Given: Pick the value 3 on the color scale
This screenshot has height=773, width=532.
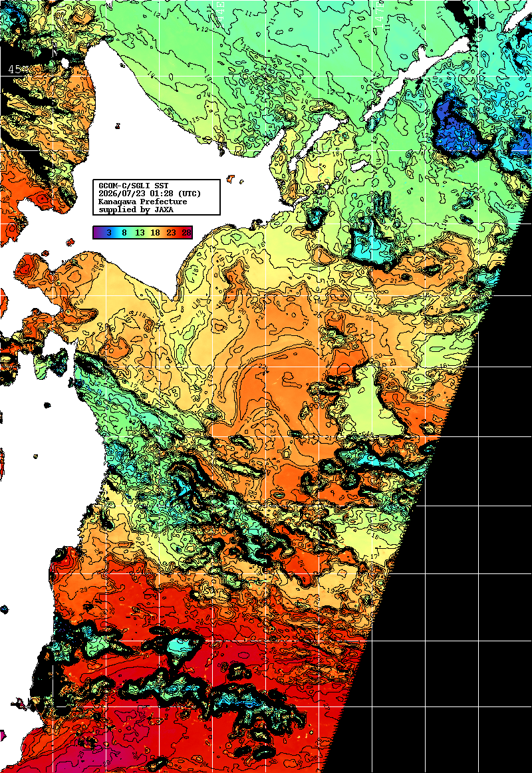Looking at the screenshot, I should pyautogui.click(x=109, y=233).
